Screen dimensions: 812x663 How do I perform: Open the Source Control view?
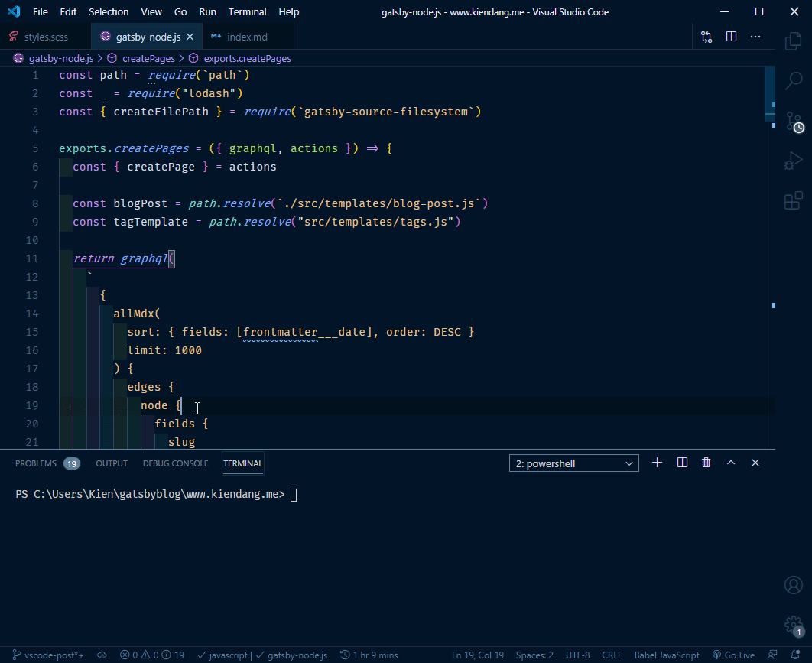(x=794, y=122)
